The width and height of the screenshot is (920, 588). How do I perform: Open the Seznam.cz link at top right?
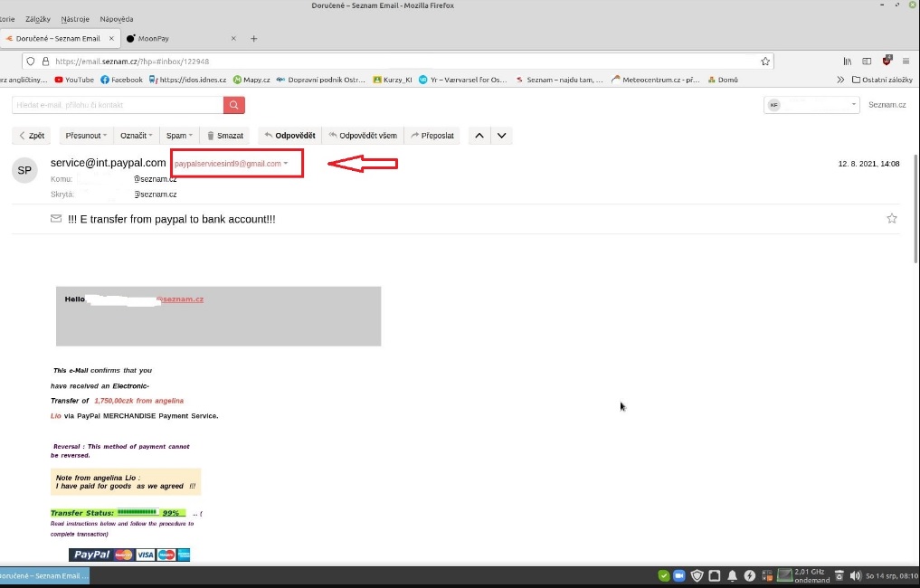click(887, 105)
